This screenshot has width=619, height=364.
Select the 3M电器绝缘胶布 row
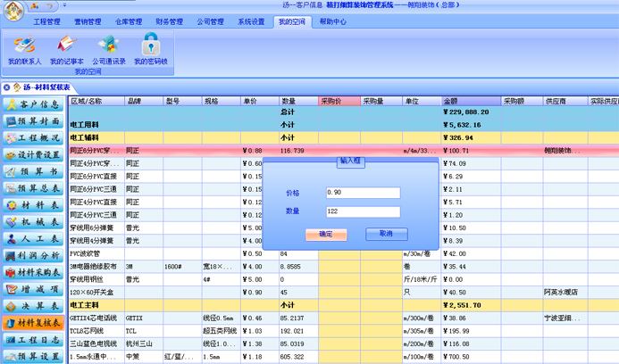344,267
